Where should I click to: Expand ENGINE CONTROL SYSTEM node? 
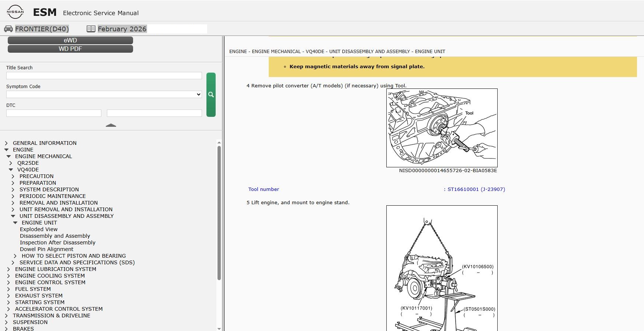coord(8,282)
